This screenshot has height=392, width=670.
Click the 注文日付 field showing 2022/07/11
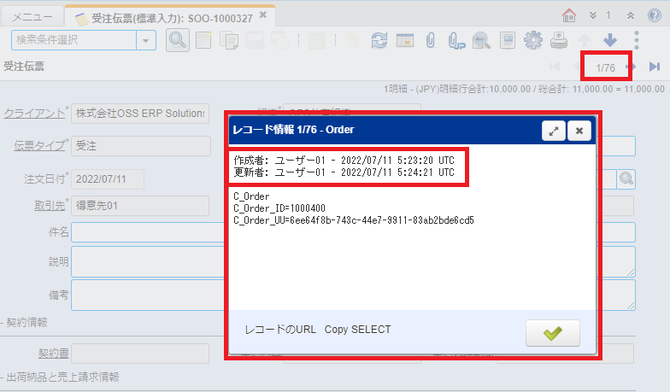coord(108,179)
